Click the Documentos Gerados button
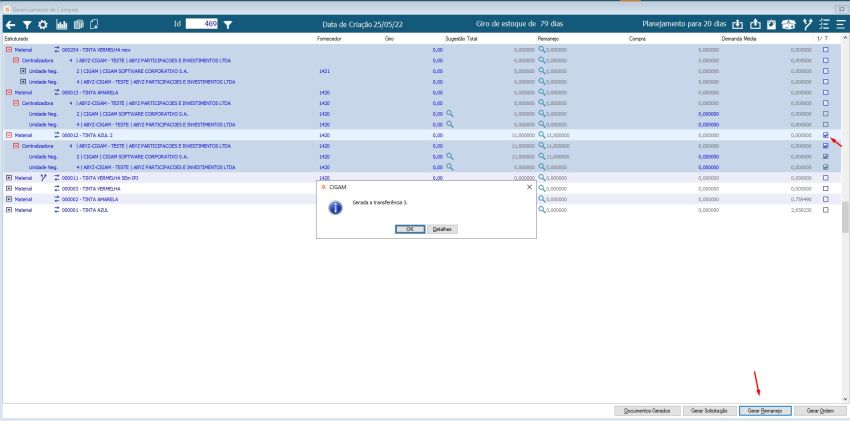The image size is (850, 421). (x=647, y=411)
